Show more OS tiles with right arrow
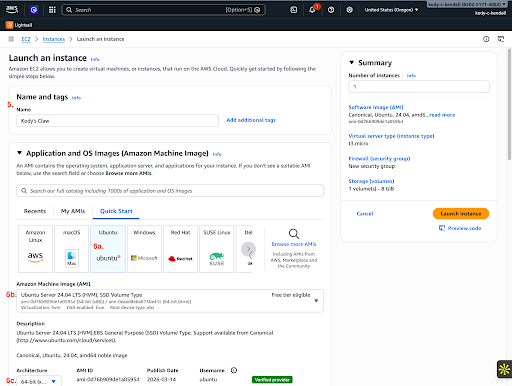 [248, 249]
